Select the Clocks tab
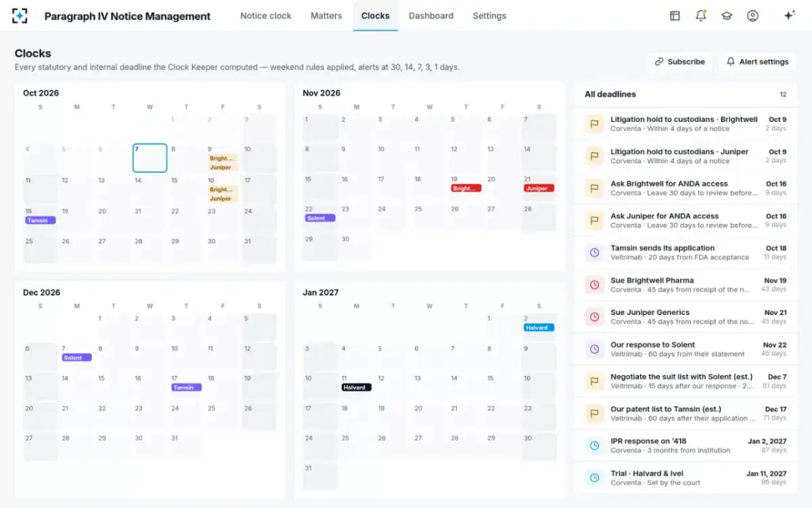Screen dimensions: 812x508 coord(376,16)
